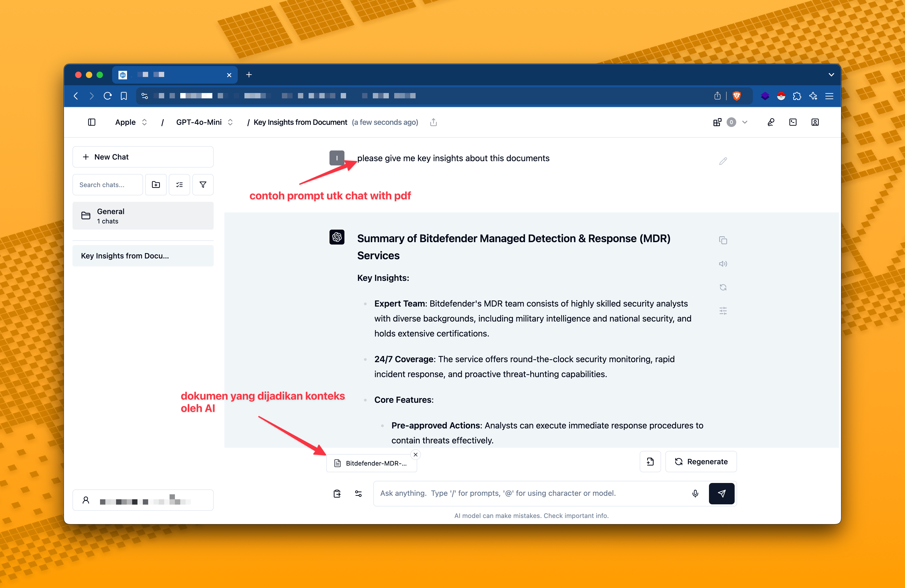The image size is (905, 588).
Task: Toggle the sidebar panel icon
Action: [x=92, y=122]
